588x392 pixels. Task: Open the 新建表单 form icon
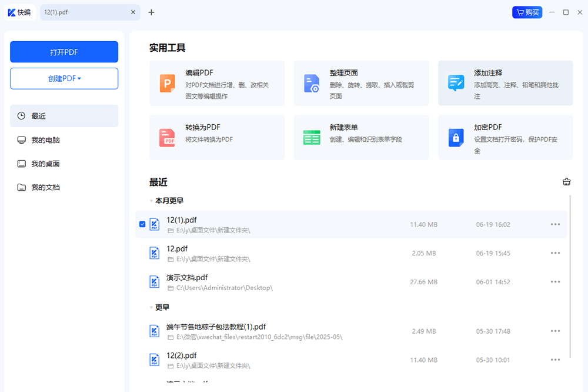pos(312,138)
